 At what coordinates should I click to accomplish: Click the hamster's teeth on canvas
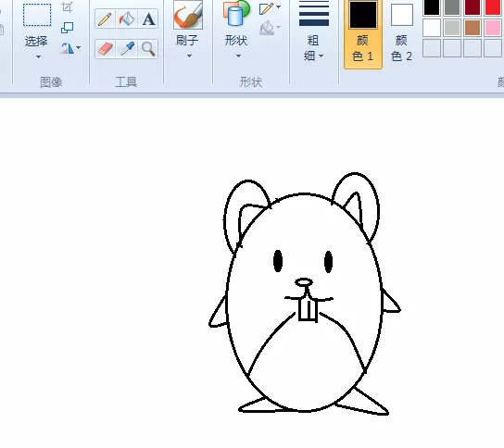pos(308,309)
